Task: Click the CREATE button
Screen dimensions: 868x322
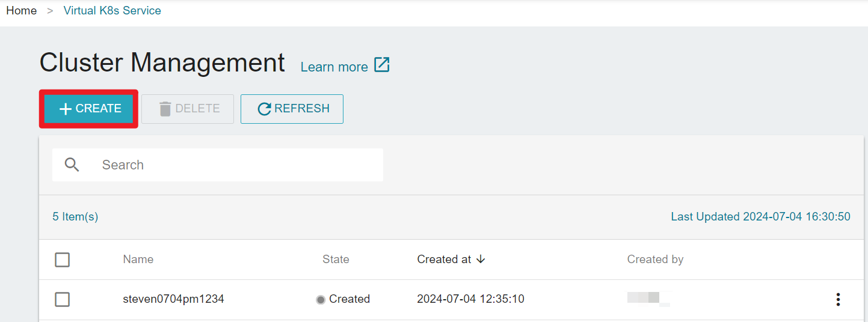Action: (x=89, y=109)
